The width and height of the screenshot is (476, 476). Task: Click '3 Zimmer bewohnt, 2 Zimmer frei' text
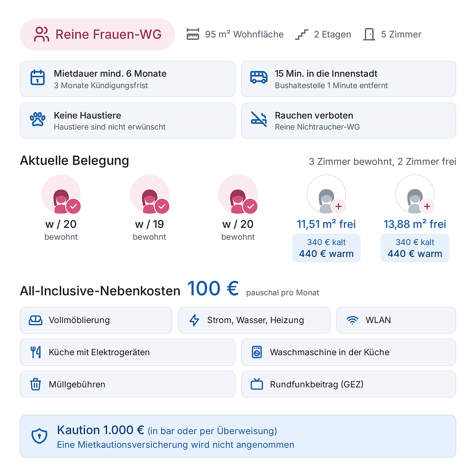(x=383, y=161)
